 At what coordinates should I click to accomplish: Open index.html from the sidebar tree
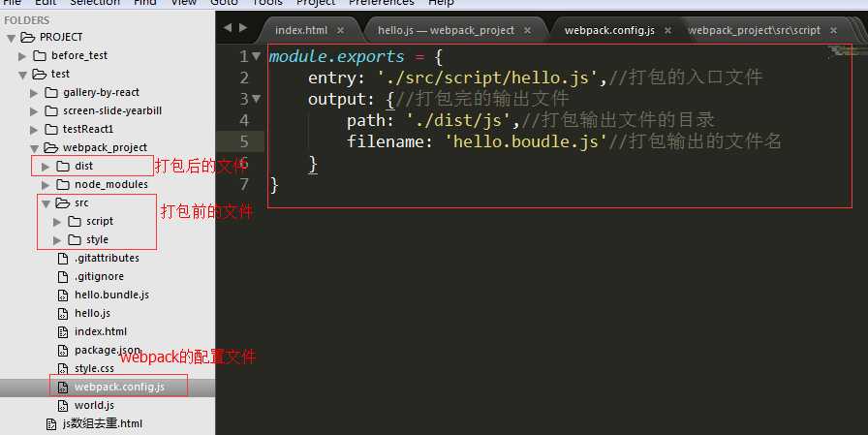[x=101, y=331]
